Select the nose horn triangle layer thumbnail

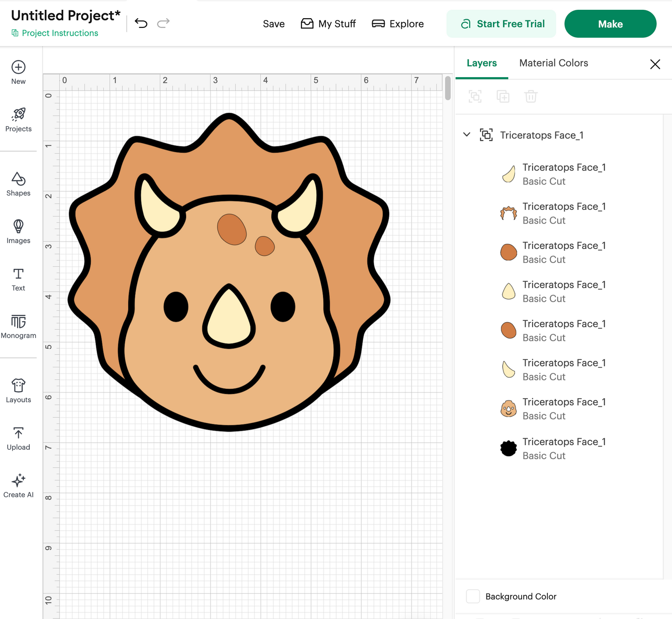click(x=508, y=291)
